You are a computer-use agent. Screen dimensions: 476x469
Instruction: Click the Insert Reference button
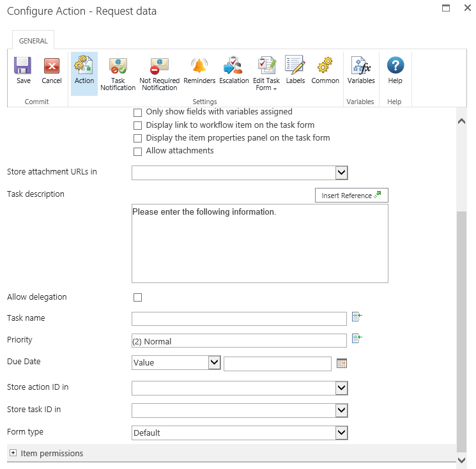(351, 196)
